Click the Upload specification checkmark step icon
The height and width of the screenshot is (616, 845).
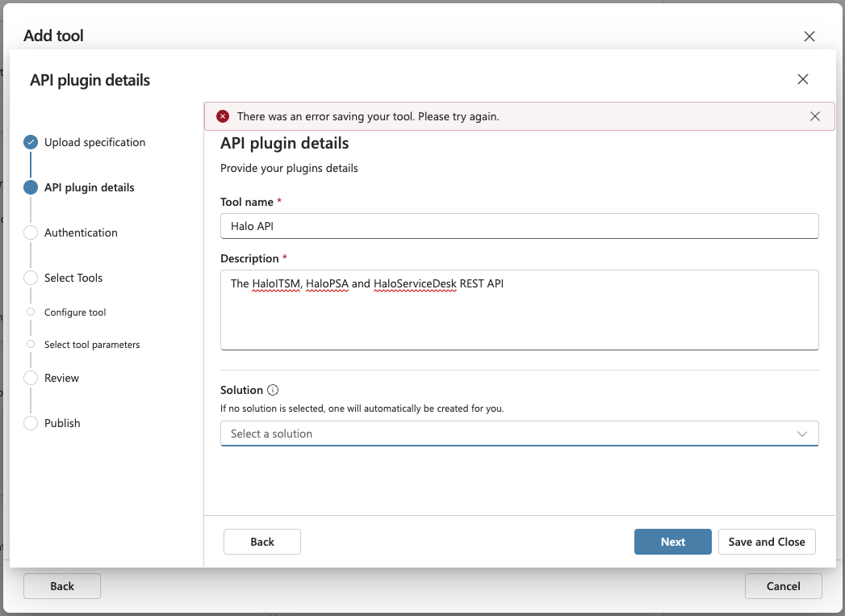pos(31,142)
